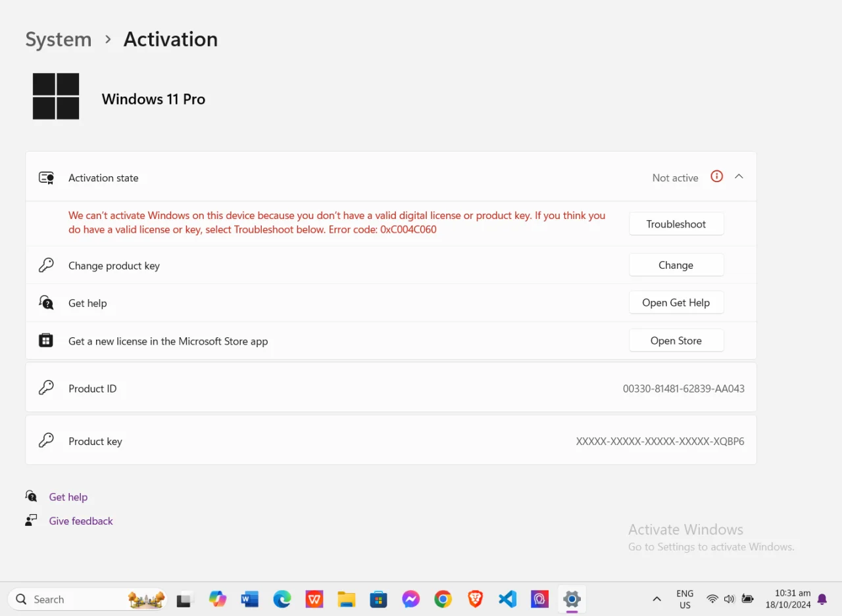Screen dimensions: 842x616
Task: Open Microsoft Word from the taskbar
Action: [250, 599]
